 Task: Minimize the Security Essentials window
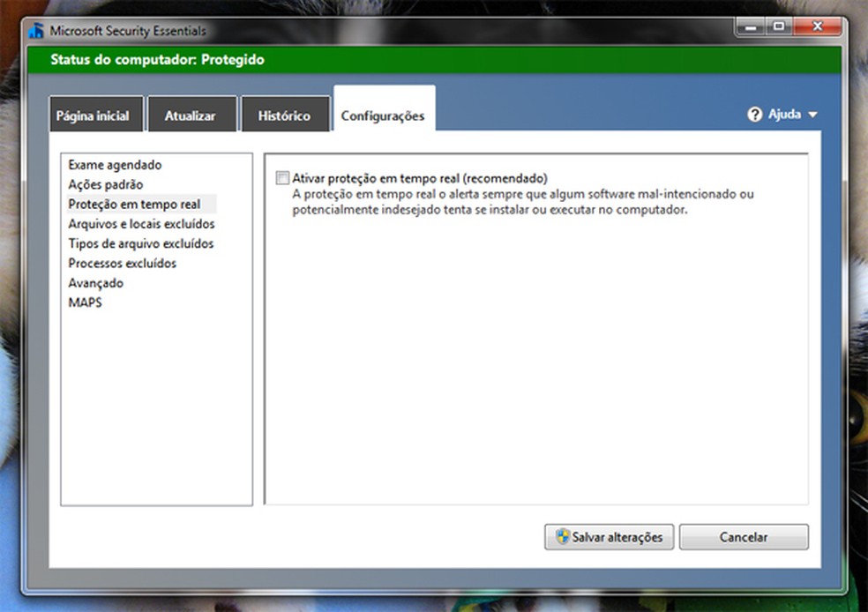tap(751, 26)
